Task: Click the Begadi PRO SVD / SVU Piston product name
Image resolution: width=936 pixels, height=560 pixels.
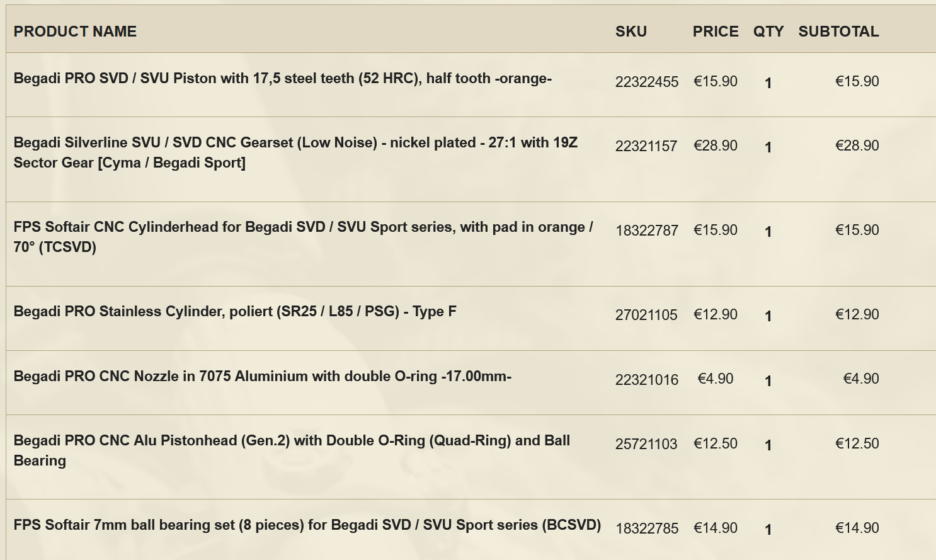Action: click(x=282, y=79)
